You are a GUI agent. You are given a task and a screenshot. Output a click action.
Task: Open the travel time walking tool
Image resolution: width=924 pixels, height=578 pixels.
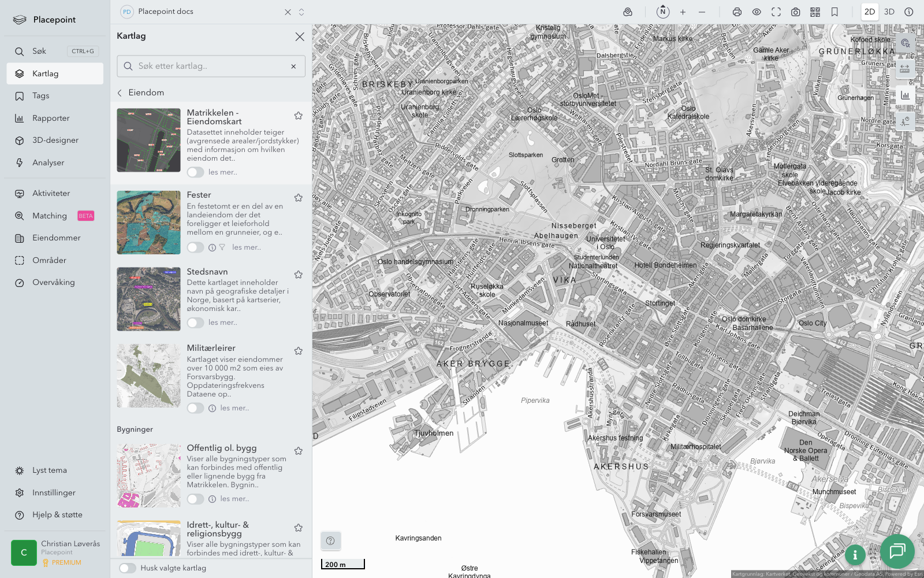905,121
